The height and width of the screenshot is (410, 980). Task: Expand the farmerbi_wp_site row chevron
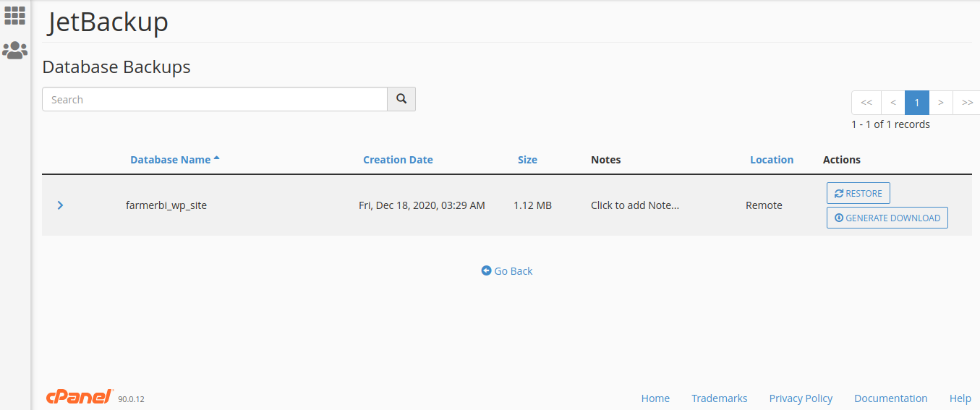[x=60, y=205]
